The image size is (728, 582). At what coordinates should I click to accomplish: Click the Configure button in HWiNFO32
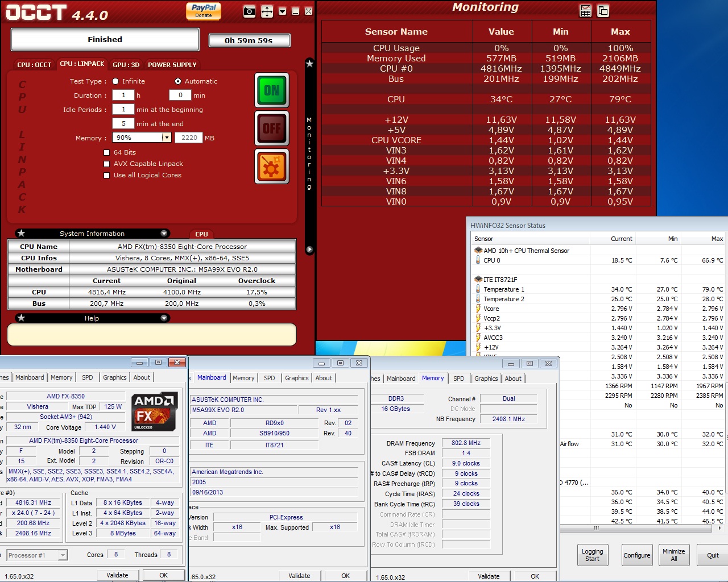(x=636, y=555)
